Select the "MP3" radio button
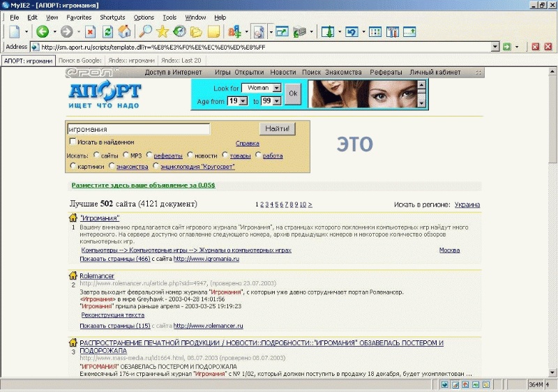Viewport: 558px width, 392px height. (126, 155)
